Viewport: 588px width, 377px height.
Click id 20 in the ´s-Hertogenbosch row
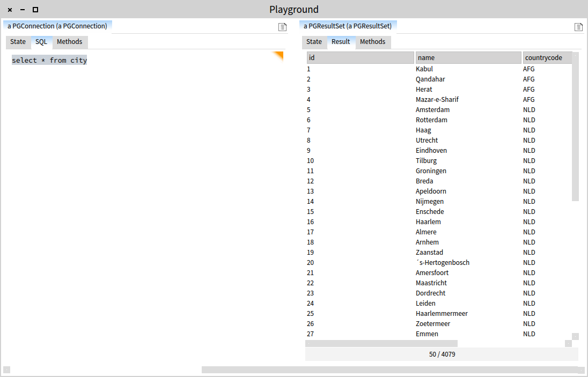(311, 263)
